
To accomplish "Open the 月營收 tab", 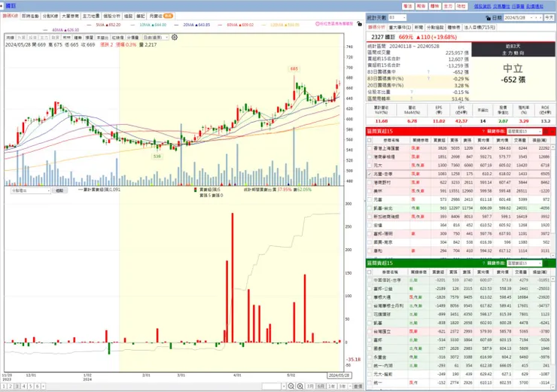I will pyautogui.click(x=161, y=16).
